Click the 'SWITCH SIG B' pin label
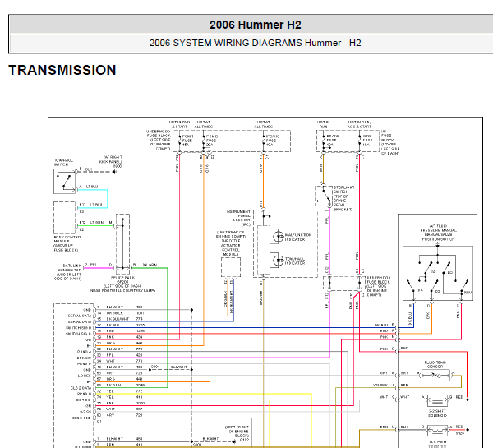 (78, 328)
